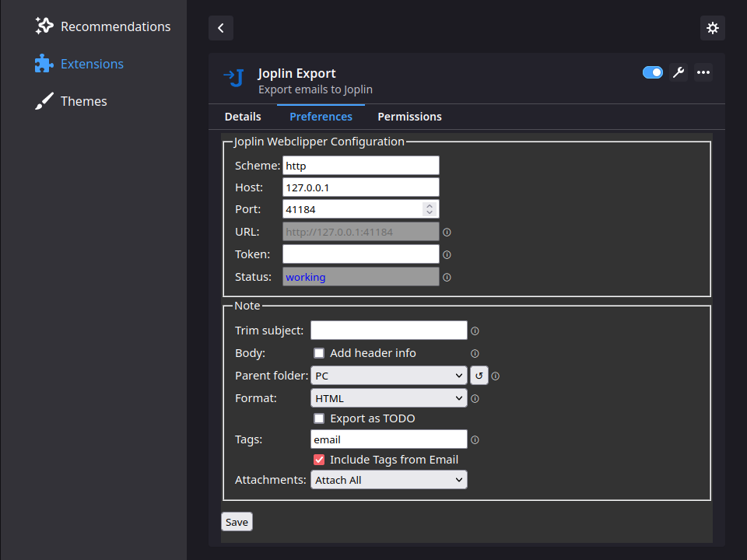Open Recommendations in the sidebar
The width and height of the screenshot is (747, 560).
click(103, 26)
